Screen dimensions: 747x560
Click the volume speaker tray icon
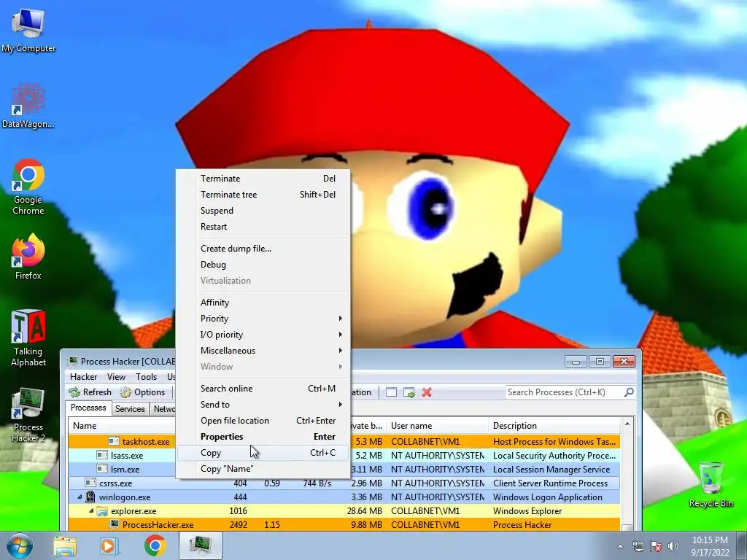(x=673, y=546)
